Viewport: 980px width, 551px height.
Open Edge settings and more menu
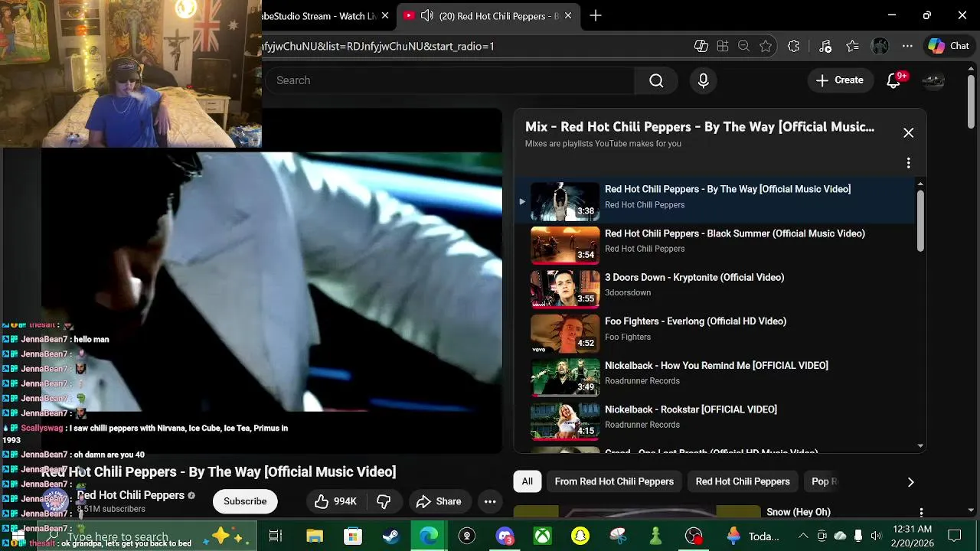pos(907,46)
